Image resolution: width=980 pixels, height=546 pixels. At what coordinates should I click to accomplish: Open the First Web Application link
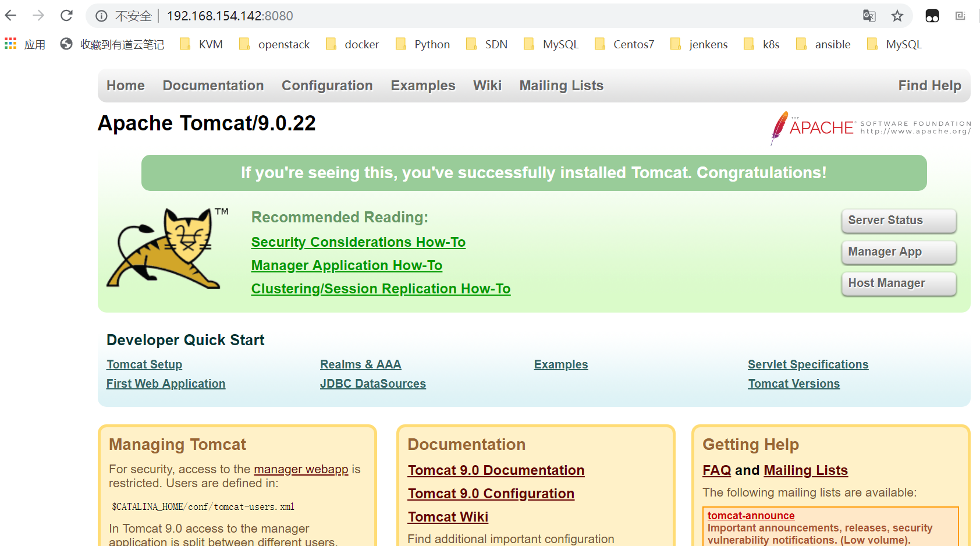pyautogui.click(x=166, y=384)
